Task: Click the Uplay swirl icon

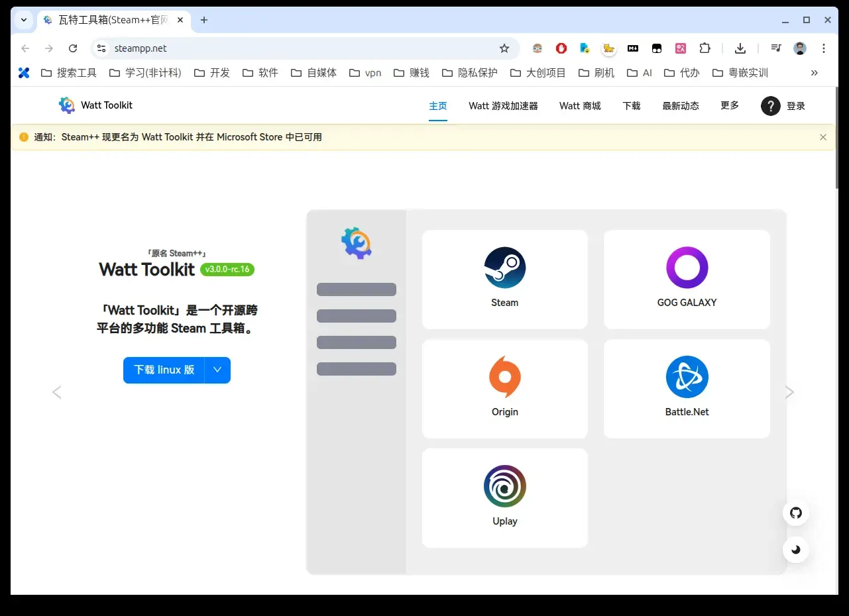Action: tap(504, 486)
